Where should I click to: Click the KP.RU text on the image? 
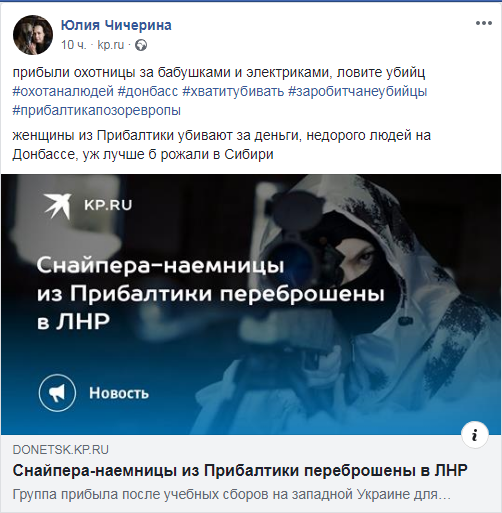pyautogui.click(x=108, y=205)
